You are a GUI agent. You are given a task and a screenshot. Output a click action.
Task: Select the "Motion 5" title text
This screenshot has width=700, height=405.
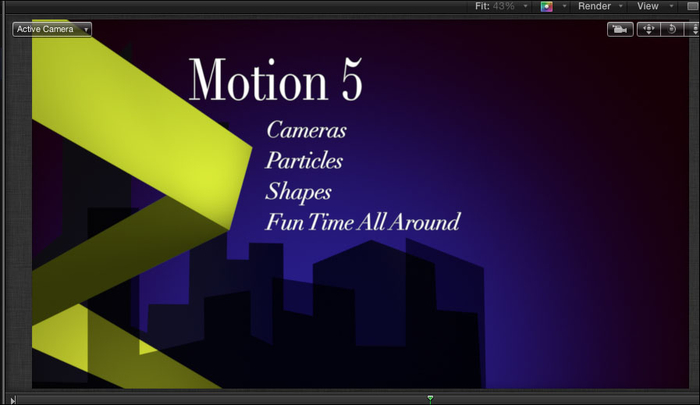(x=275, y=79)
